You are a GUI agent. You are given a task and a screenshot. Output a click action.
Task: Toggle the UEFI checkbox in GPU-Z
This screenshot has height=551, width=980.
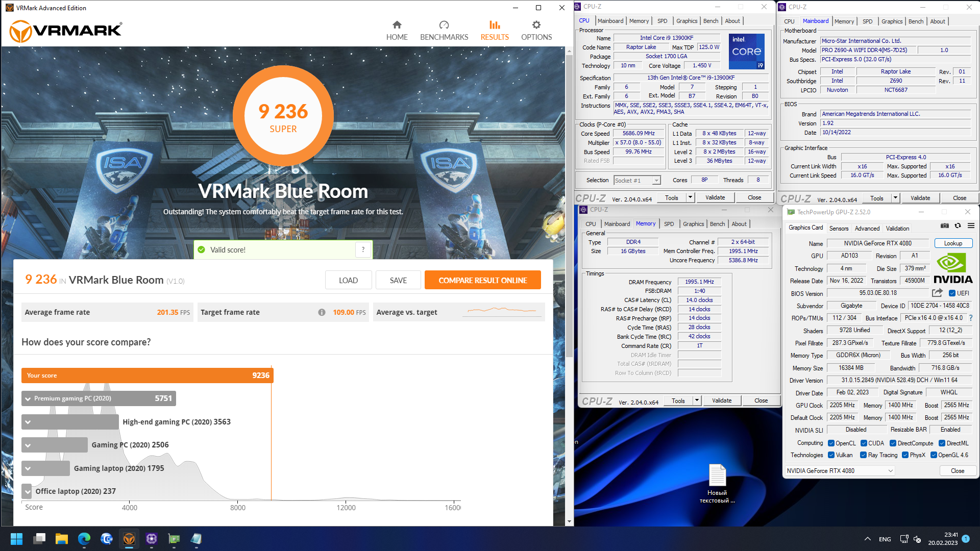(952, 293)
